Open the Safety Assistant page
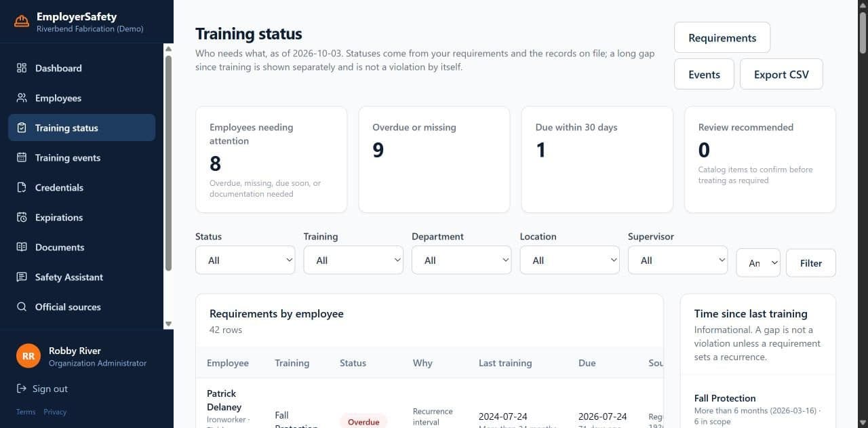This screenshot has height=428, width=868. [81, 277]
